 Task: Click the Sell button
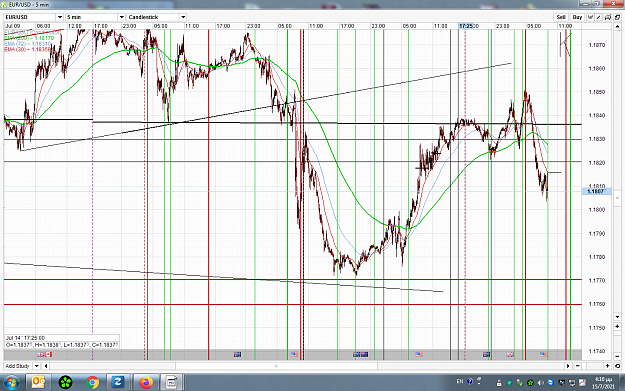(561, 17)
